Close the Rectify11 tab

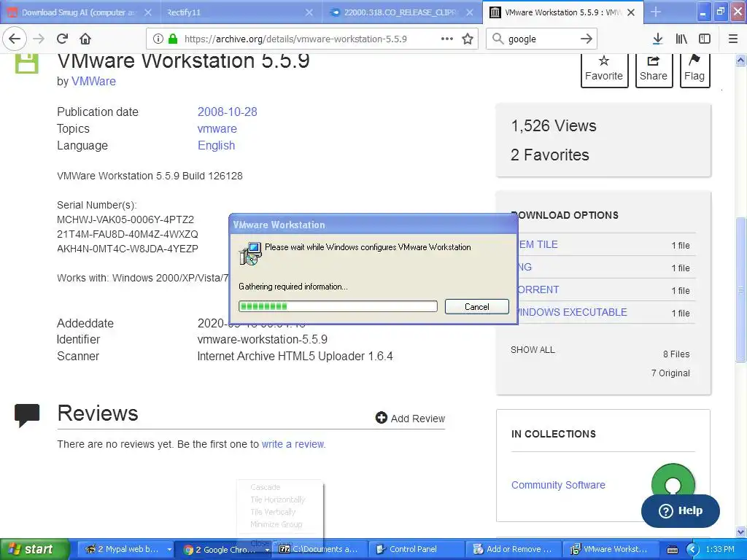(309, 12)
